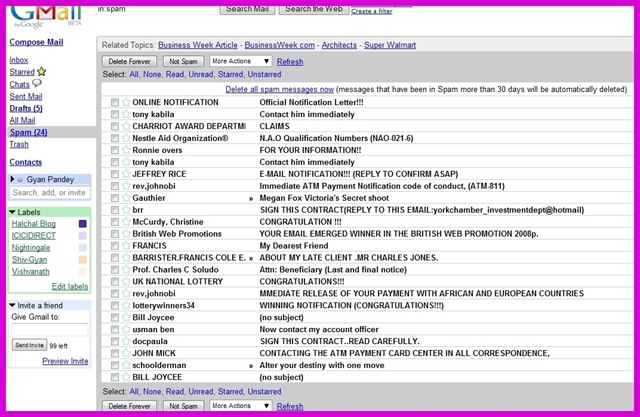Star the UK NATIONAL LOTTERY message
The height and width of the screenshot is (417, 640).
(x=126, y=282)
